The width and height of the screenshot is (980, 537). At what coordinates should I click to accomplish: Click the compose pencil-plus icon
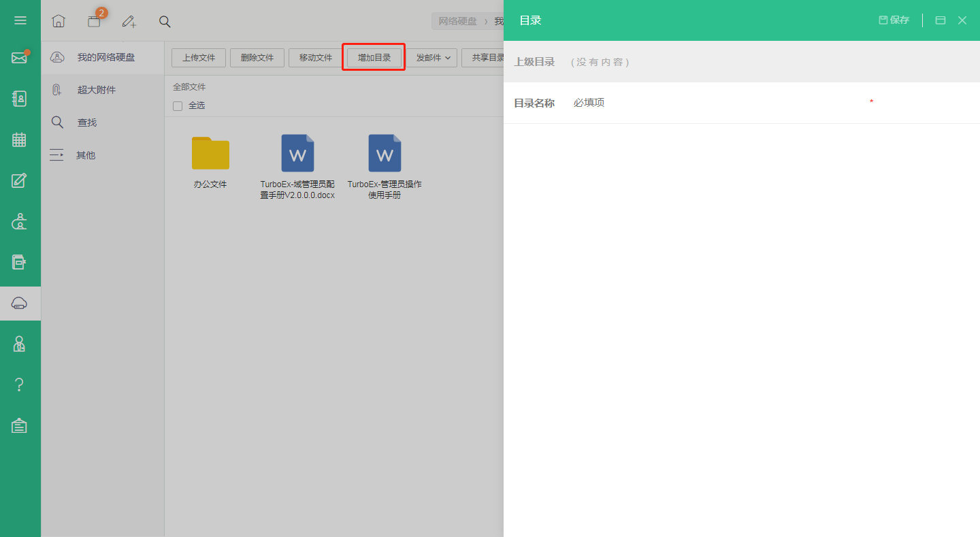click(x=129, y=21)
